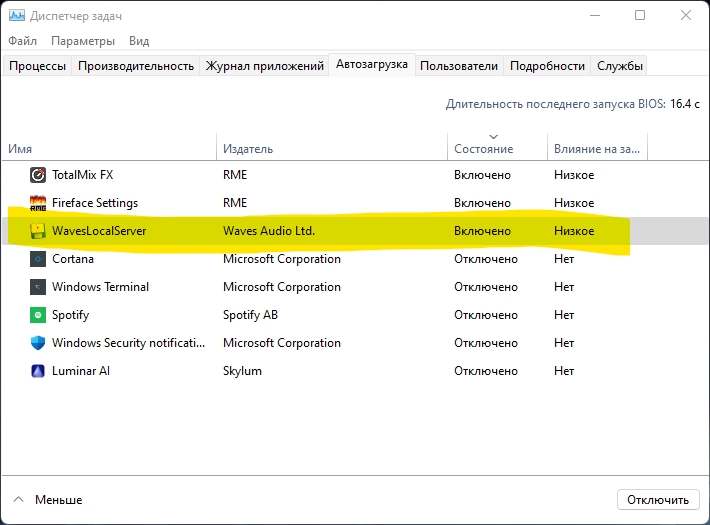Maximize the Диспетчер задач window
The height and width of the screenshot is (525, 710).
(640, 16)
